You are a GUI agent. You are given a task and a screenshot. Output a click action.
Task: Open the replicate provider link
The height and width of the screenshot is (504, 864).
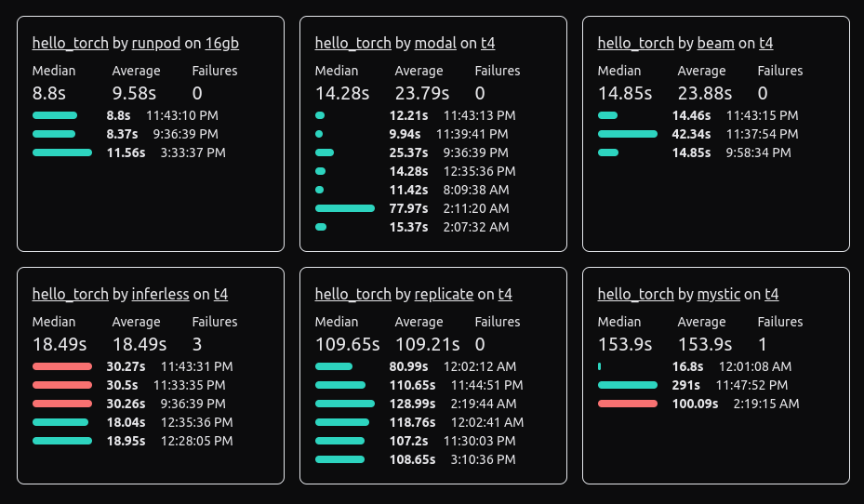445,294
